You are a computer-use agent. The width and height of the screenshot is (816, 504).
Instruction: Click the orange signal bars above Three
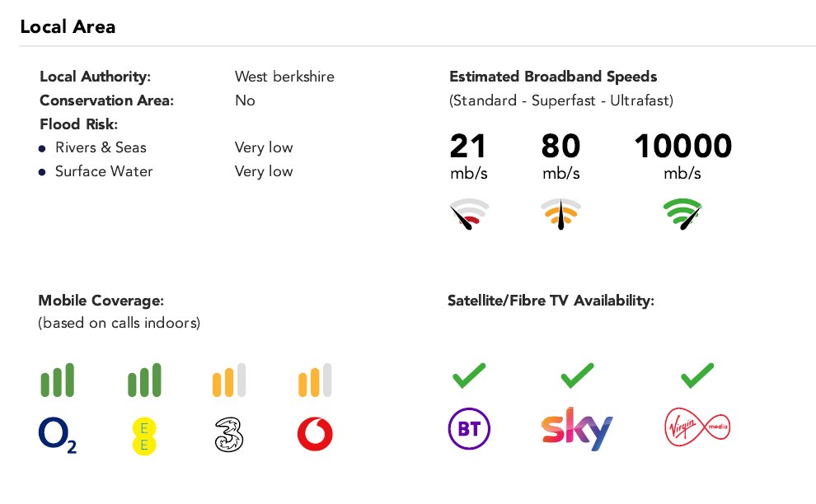click(x=229, y=380)
